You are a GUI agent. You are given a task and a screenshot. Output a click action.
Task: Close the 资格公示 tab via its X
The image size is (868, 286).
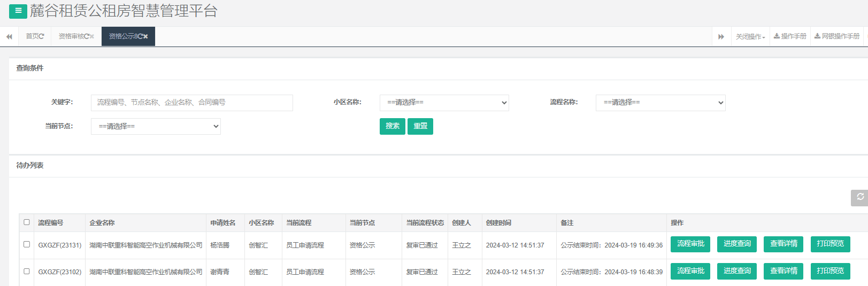click(145, 36)
